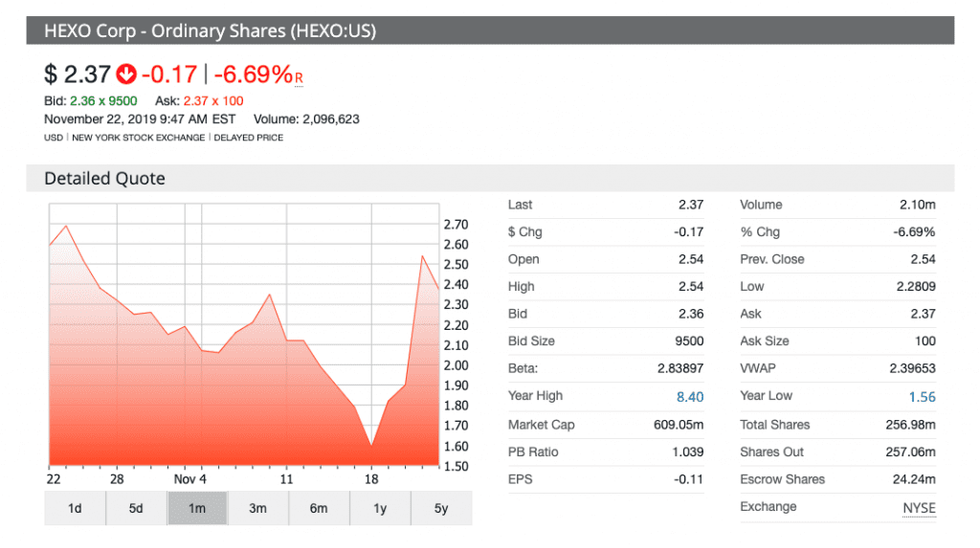The height and width of the screenshot is (548, 980).
Task: Select the highlighted 1m range tab
Action: (197, 508)
